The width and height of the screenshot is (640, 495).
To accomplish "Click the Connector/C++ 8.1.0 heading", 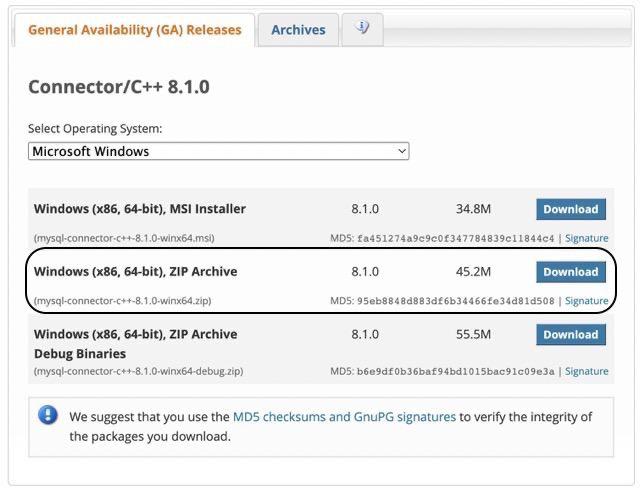I will click(x=119, y=87).
